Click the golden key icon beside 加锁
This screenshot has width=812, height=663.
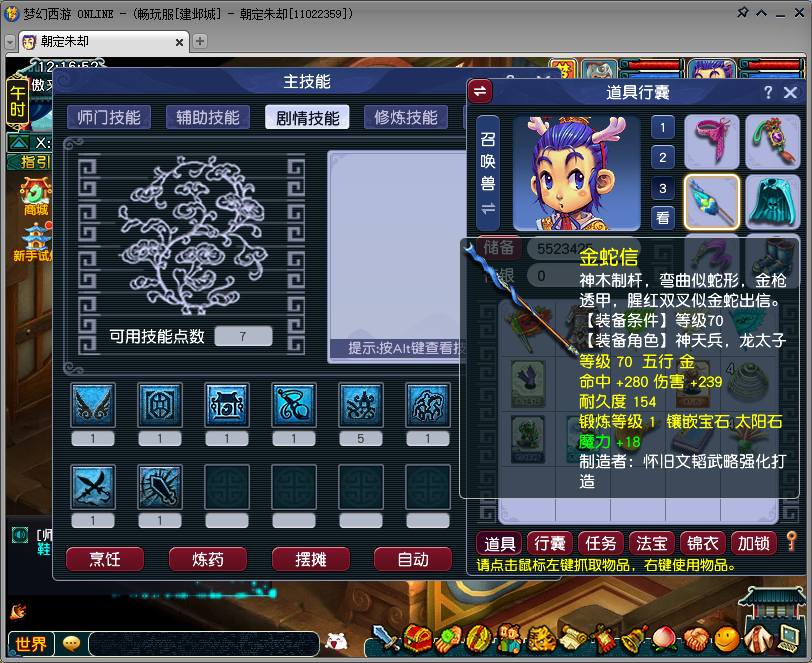coord(791,541)
